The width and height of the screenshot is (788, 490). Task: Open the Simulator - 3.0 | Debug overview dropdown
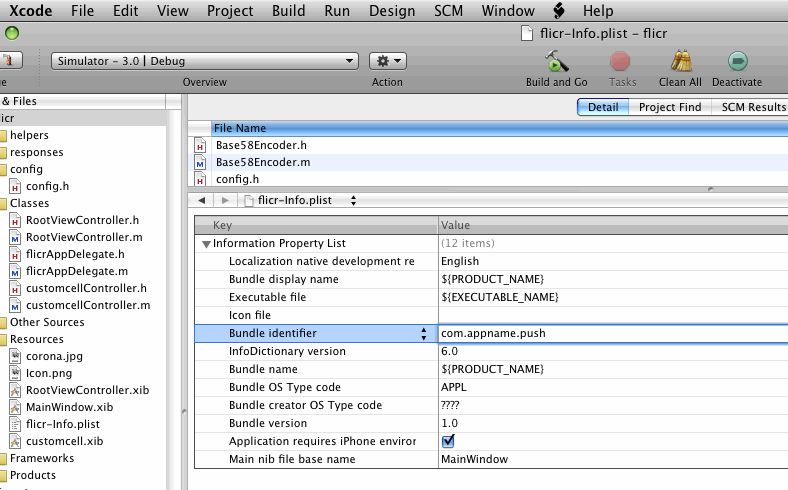click(x=205, y=61)
